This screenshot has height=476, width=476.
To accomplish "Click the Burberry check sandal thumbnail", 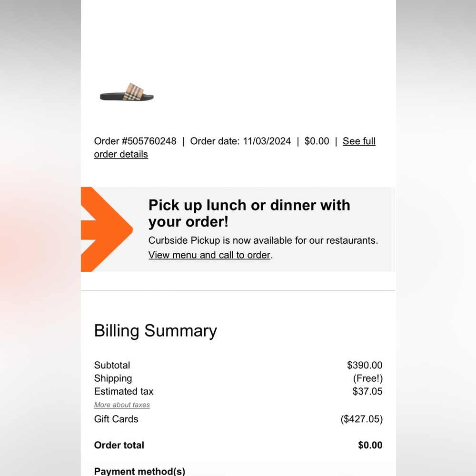I will (127, 92).
